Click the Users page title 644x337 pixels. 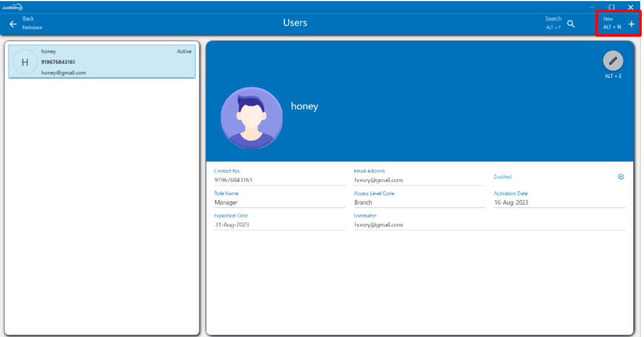[x=295, y=23]
